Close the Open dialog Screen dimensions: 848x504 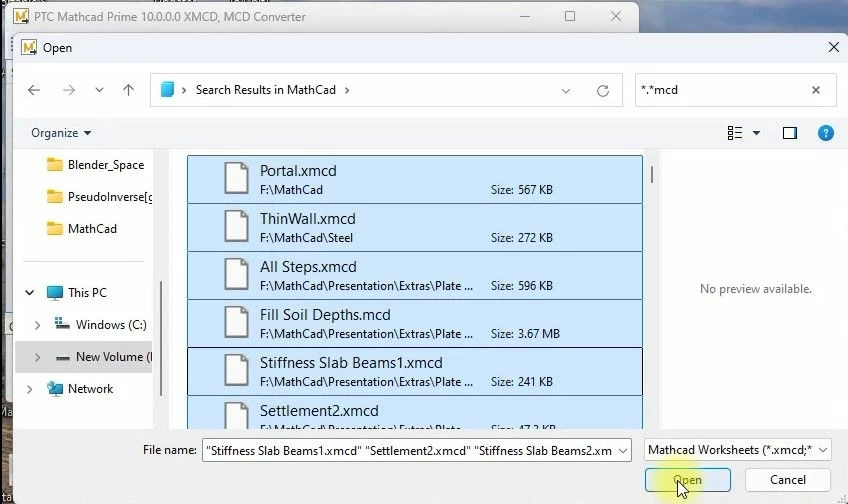click(833, 48)
